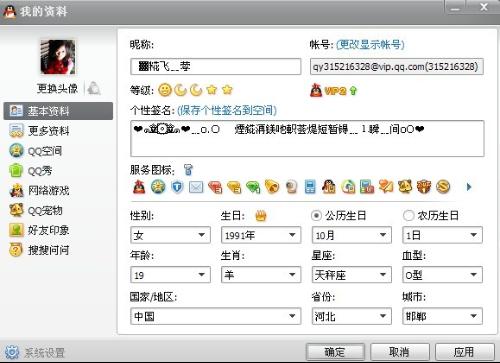Click the 更换头像 link

[57, 88]
